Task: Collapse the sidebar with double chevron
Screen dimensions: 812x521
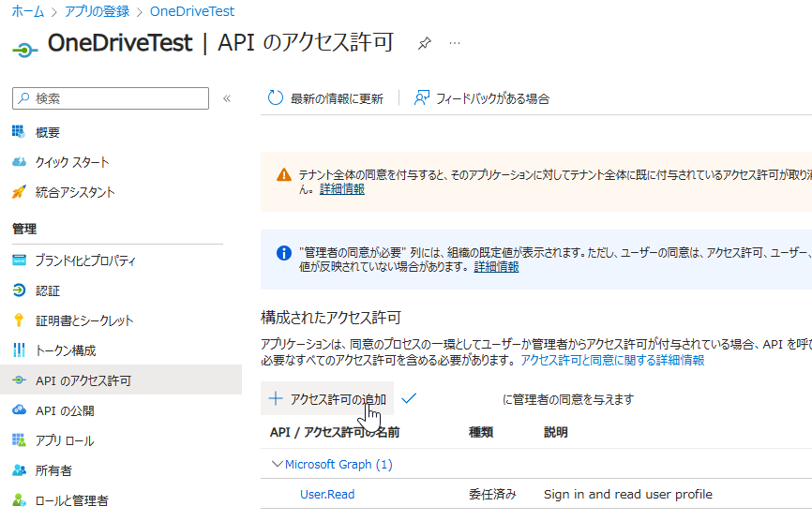Action: [227, 98]
